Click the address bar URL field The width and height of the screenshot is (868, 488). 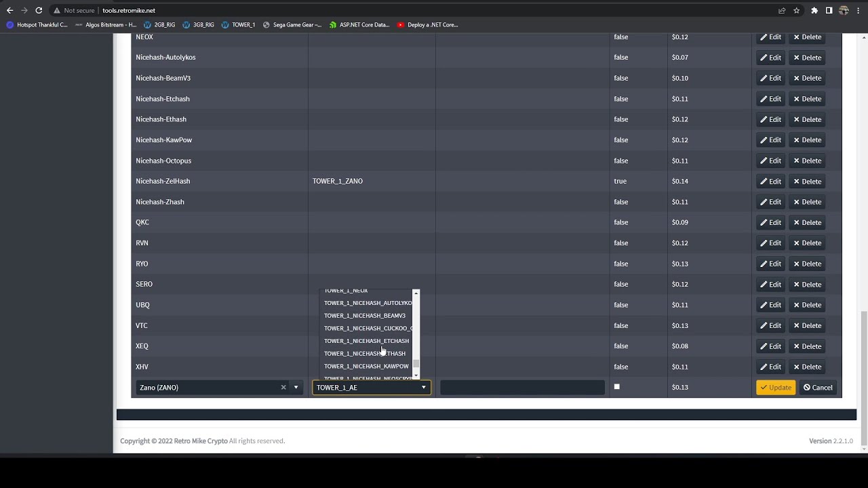tap(434, 10)
